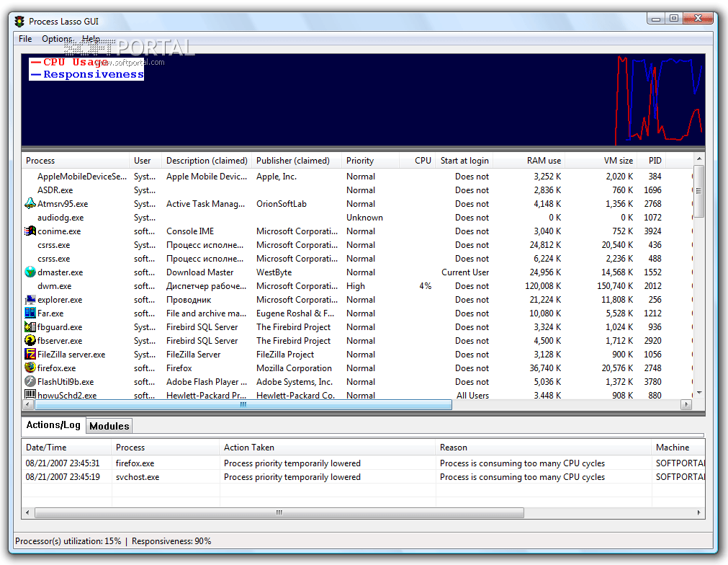Screen dimensions: 728x565
Task: Open the Options menu
Action: (57, 39)
